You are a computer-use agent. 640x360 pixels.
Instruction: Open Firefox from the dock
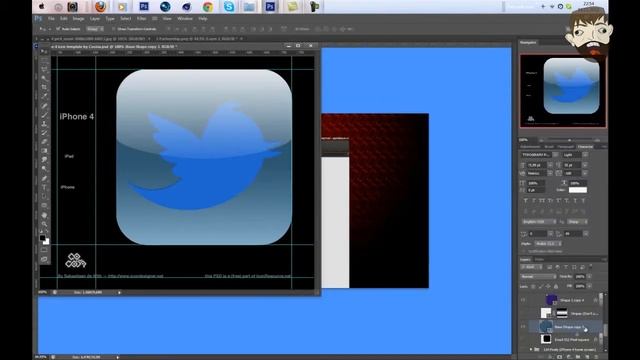point(100,7)
